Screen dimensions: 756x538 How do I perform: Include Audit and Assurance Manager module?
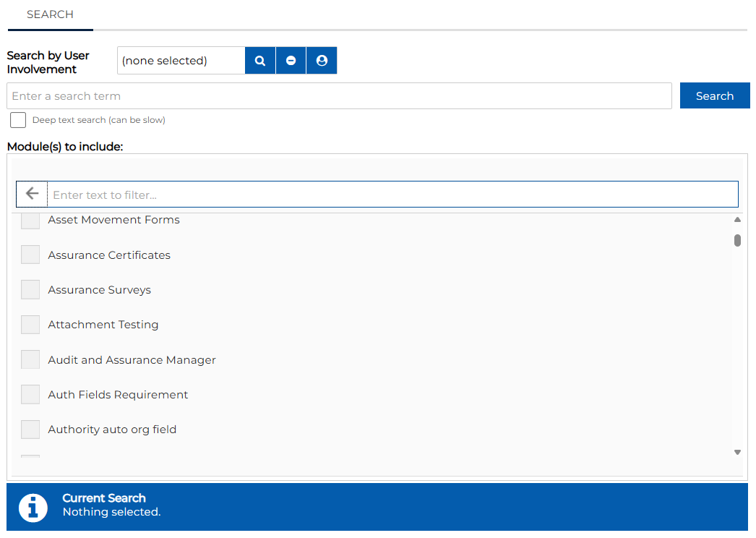[30, 359]
